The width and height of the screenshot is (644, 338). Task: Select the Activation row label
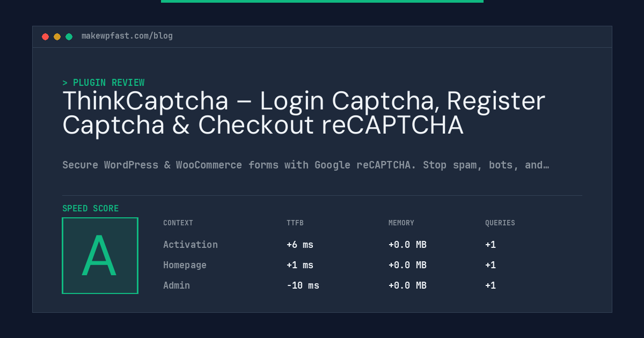coord(191,245)
